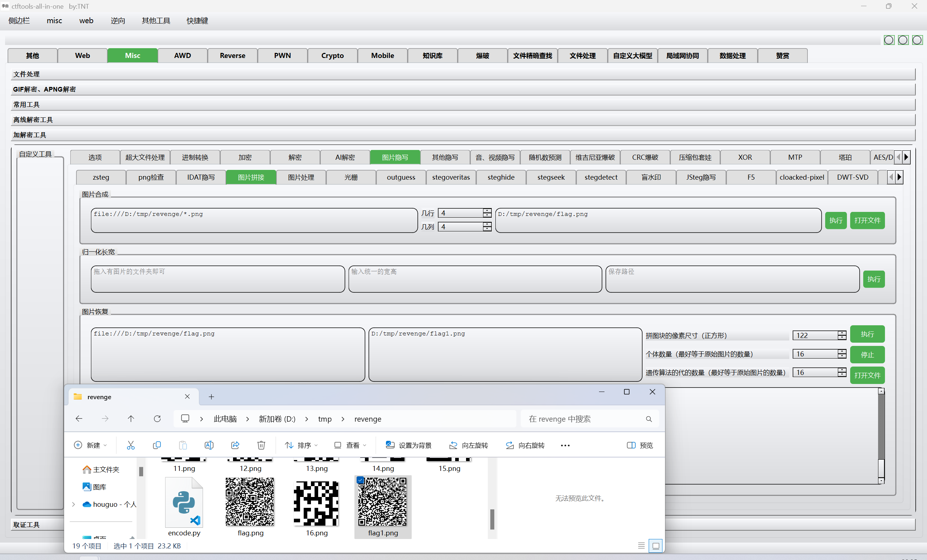Click the third circle icon at top right
This screenshot has height=560, width=927.
pyautogui.click(x=918, y=40)
